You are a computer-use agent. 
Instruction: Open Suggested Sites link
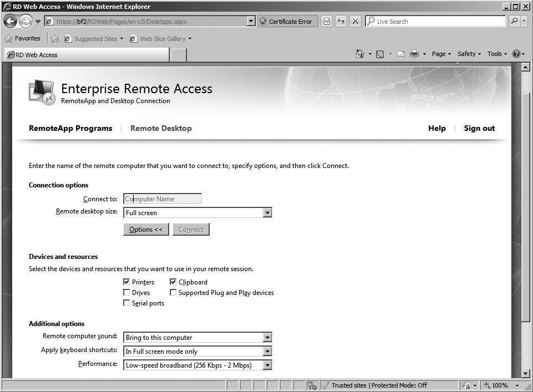coord(94,39)
